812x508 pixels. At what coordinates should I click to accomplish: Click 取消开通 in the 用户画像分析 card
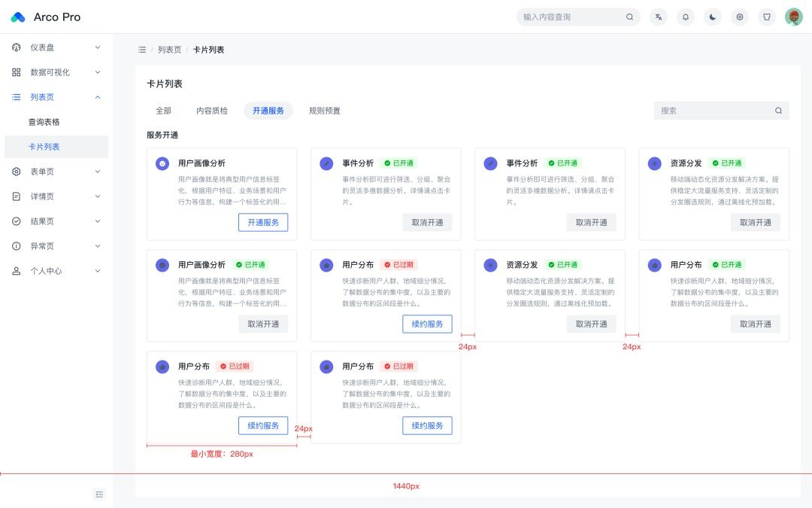point(263,324)
